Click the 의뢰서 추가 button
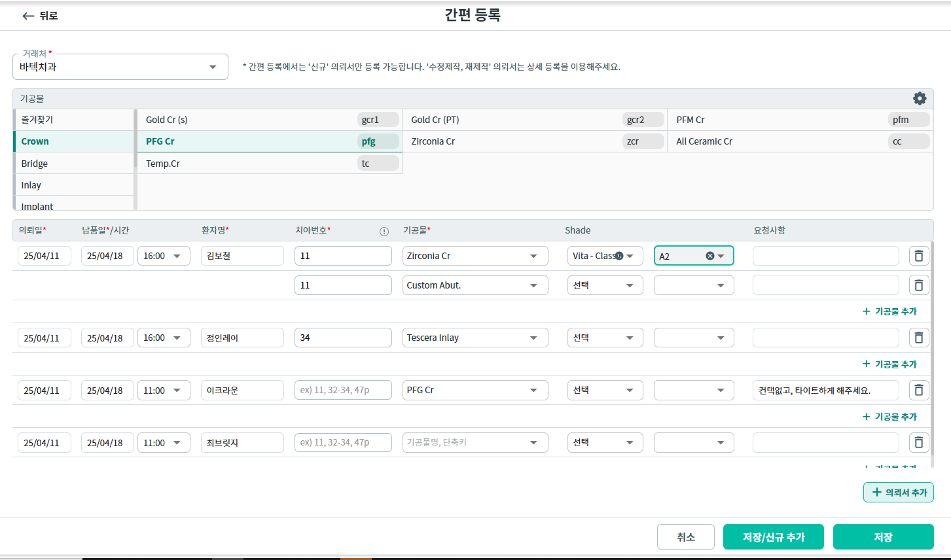The image size is (951, 560). pos(899,492)
